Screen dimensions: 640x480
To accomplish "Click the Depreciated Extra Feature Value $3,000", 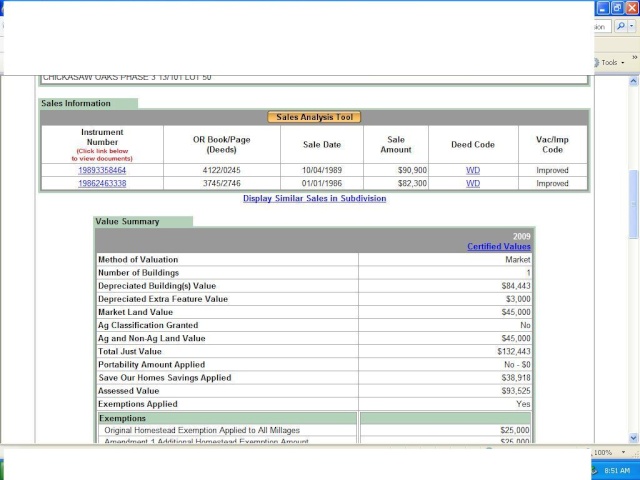I will [518, 299].
